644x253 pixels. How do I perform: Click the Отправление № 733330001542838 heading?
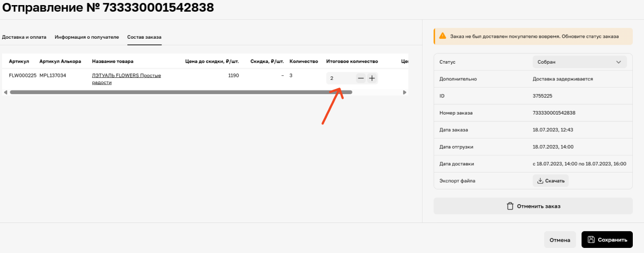(x=108, y=8)
